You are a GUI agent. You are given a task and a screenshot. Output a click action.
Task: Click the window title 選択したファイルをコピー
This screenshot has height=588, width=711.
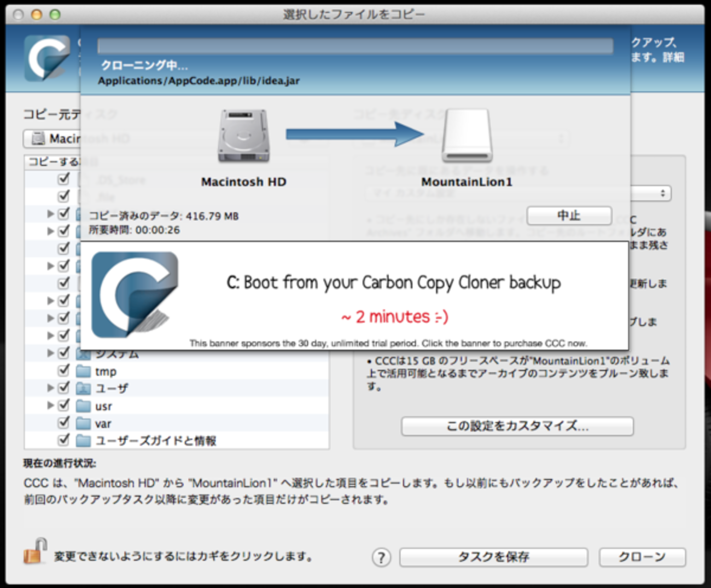(354, 14)
